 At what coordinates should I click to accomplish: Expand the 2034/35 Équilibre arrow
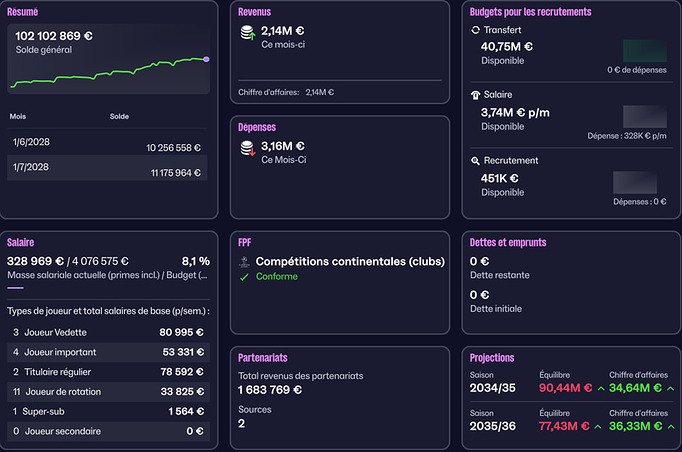(x=600, y=388)
